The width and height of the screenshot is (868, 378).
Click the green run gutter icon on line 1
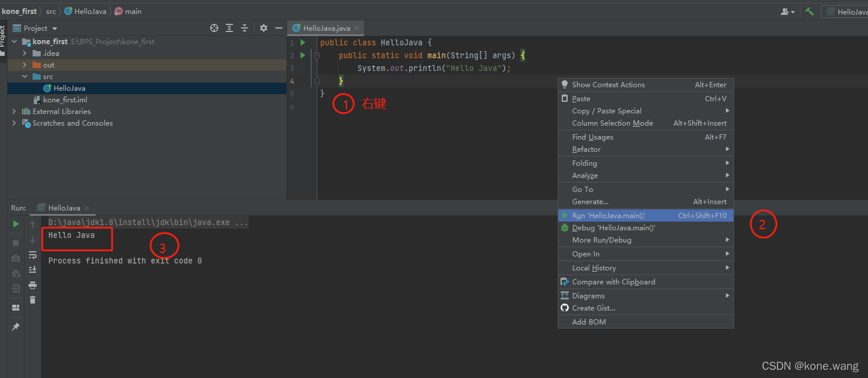coord(303,42)
